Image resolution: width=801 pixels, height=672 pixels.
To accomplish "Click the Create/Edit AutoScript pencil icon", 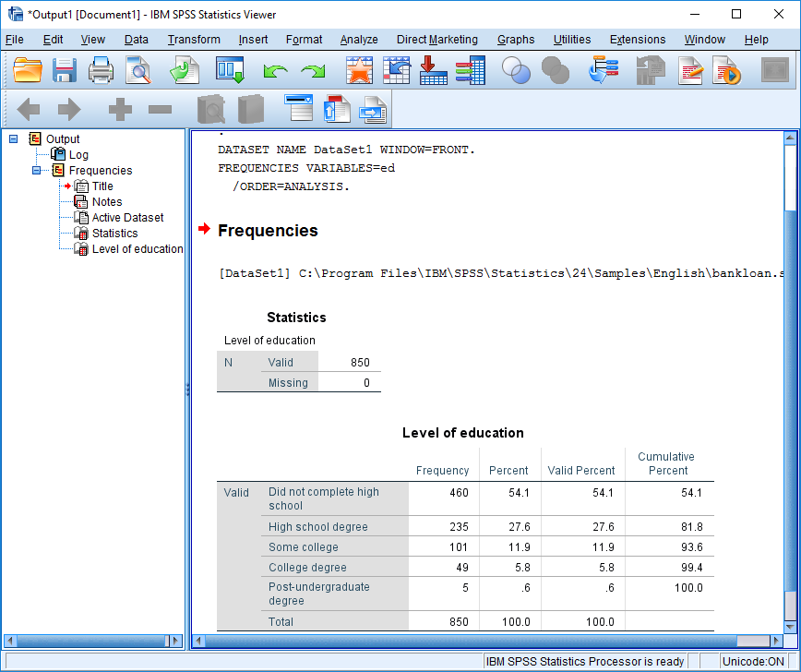I will pyautogui.click(x=690, y=70).
